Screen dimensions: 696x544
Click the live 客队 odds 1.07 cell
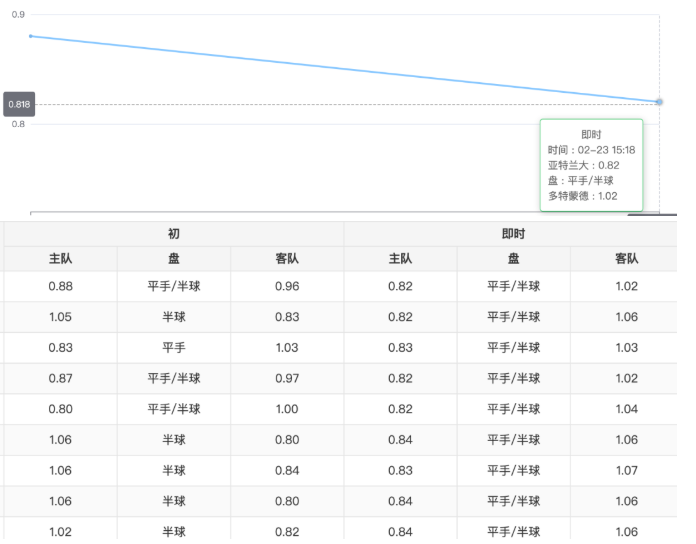pos(626,471)
